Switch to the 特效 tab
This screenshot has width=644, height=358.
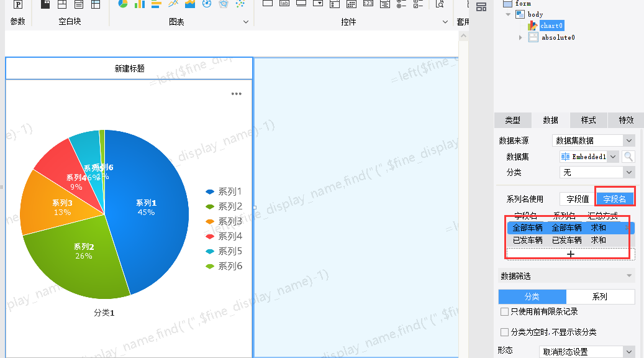(626, 120)
